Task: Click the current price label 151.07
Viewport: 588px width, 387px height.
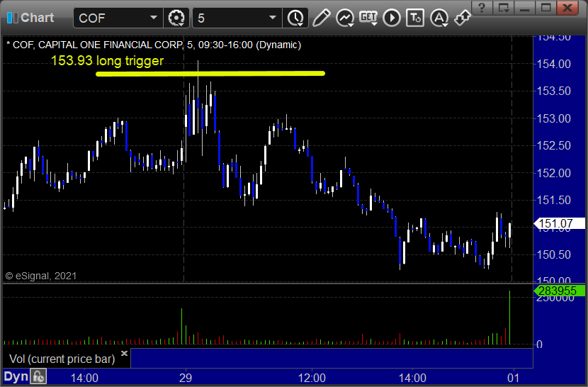Action: [x=558, y=224]
